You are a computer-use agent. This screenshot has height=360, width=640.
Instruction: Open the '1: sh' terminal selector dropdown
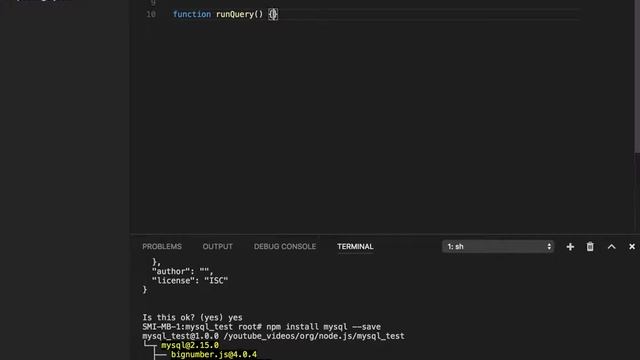(x=498, y=247)
